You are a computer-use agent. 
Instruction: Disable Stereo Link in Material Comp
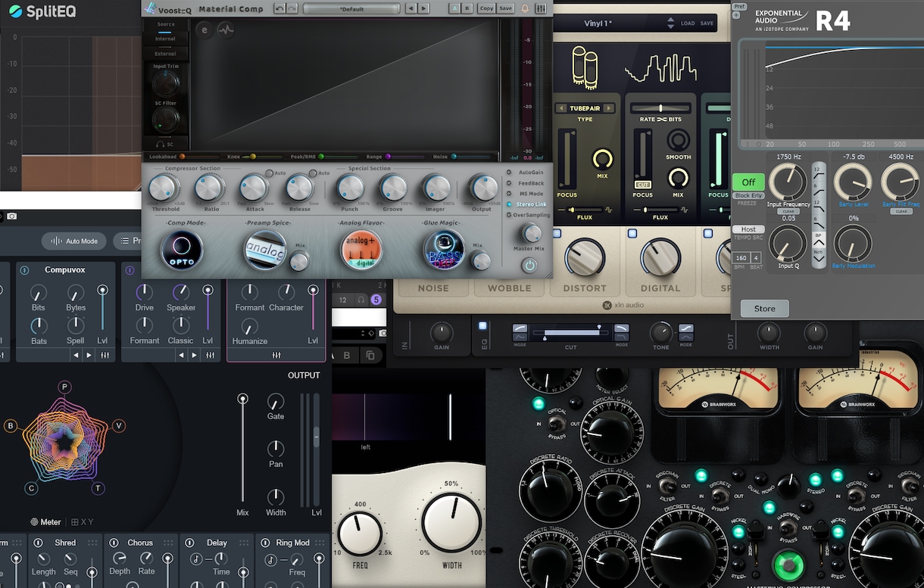click(x=526, y=204)
